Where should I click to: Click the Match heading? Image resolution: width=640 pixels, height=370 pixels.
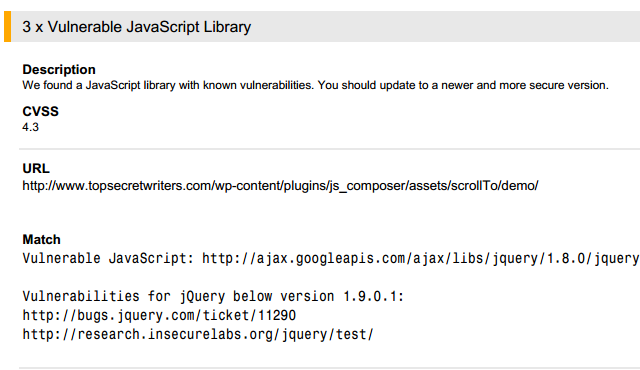[41, 239]
